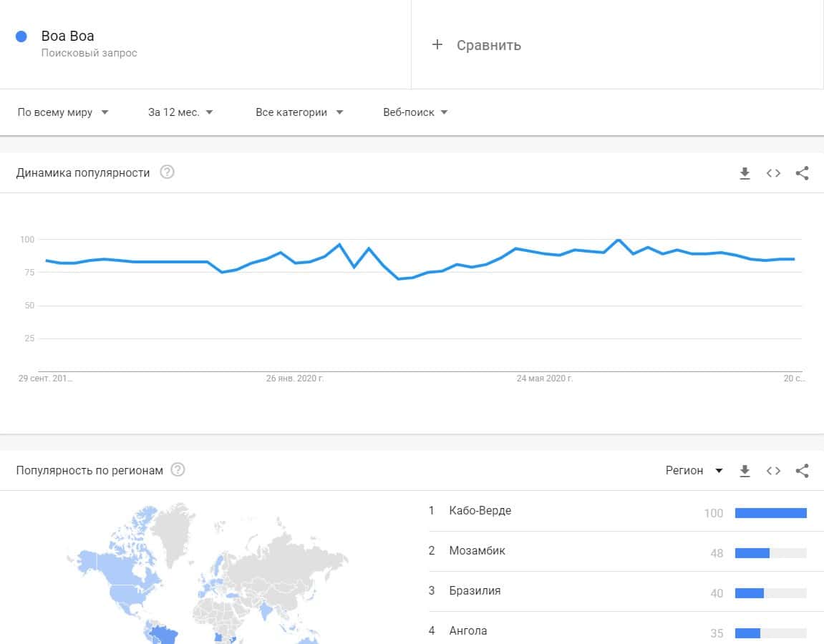Click the Сравнить button
This screenshot has width=824, height=644.
pyautogui.click(x=489, y=45)
